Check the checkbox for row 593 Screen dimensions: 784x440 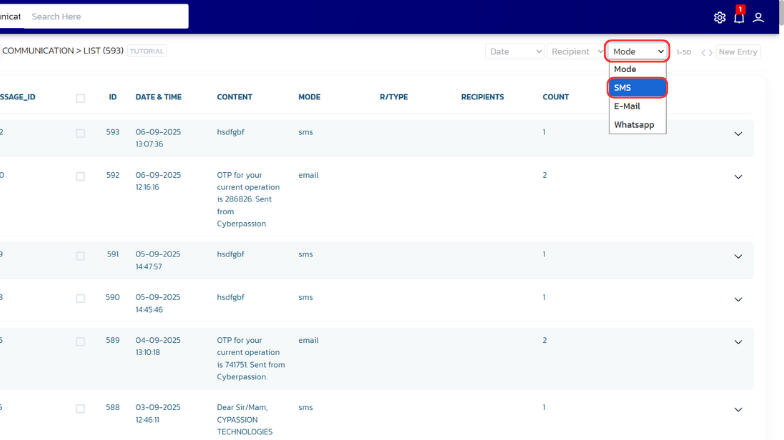(x=80, y=133)
